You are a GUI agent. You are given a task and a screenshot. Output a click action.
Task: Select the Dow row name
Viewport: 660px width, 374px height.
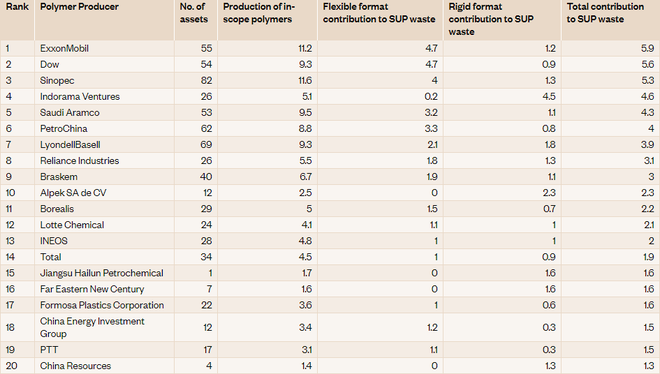click(50, 64)
